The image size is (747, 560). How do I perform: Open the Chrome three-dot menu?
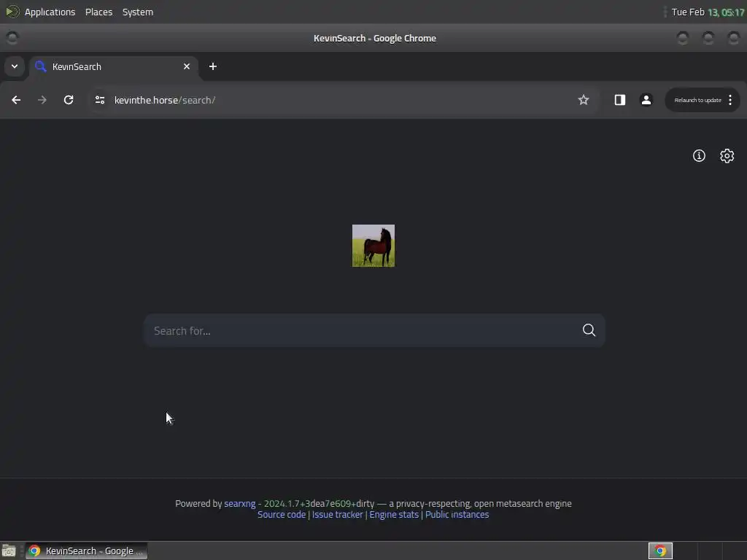point(729,100)
